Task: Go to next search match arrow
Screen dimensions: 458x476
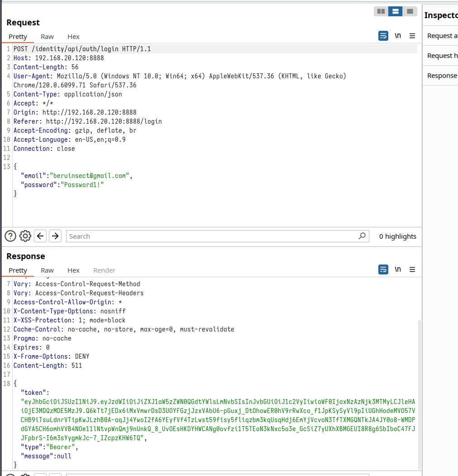Action: 55,236
